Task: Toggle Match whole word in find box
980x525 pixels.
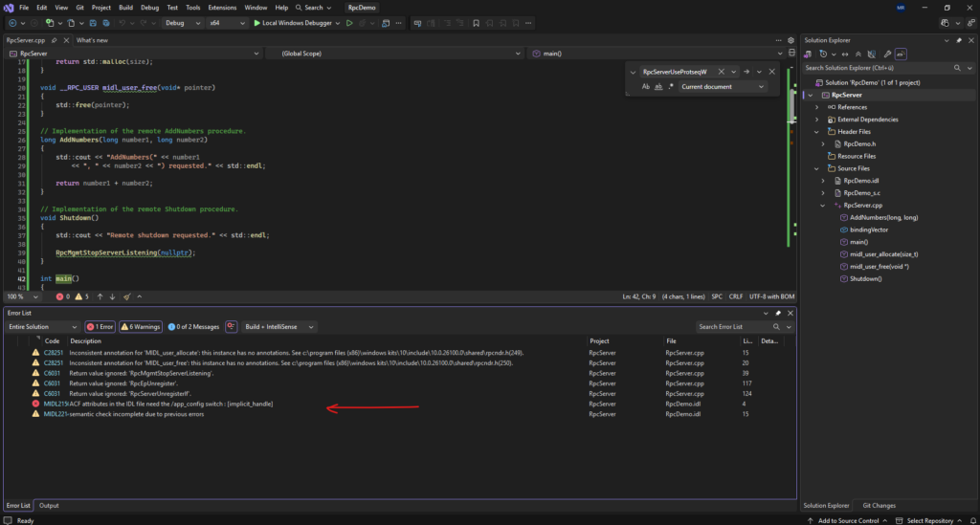Action: click(658, 87)
